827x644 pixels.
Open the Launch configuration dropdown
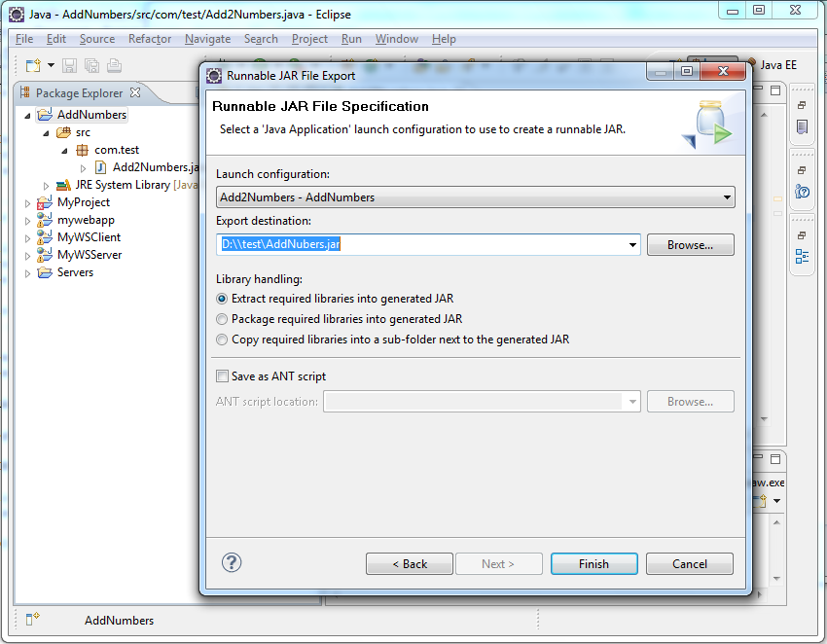pyautogui.click(x=727, y=196)
